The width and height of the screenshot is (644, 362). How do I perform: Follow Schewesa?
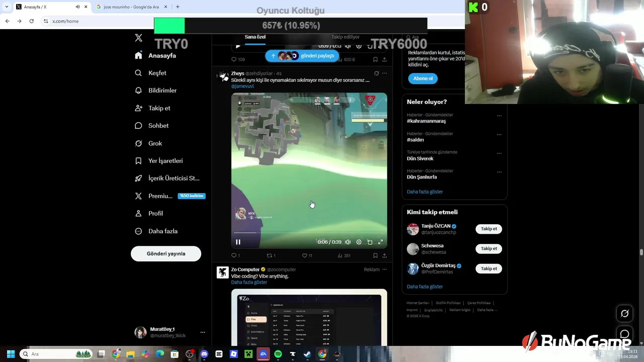489,248
